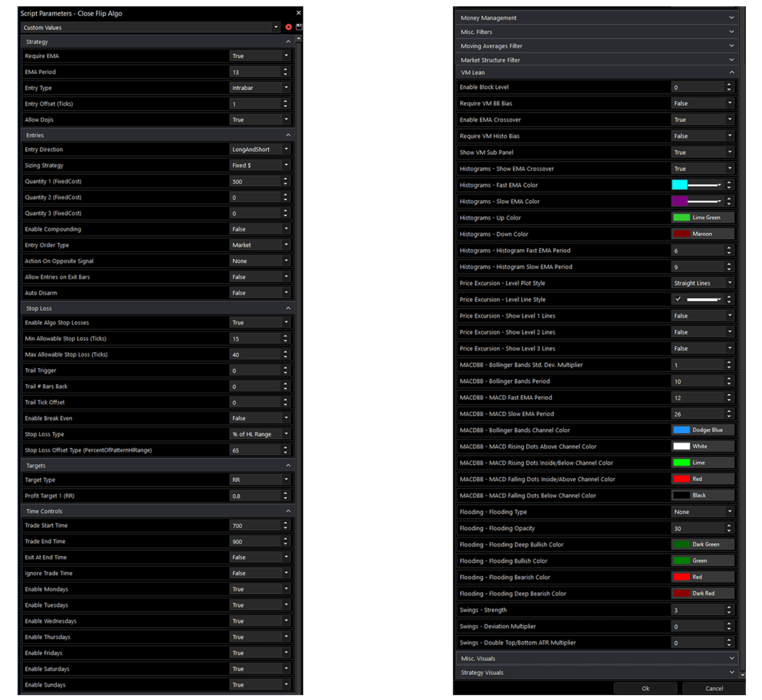
Task: Collapse the Time Controls section
Action: 288,512
